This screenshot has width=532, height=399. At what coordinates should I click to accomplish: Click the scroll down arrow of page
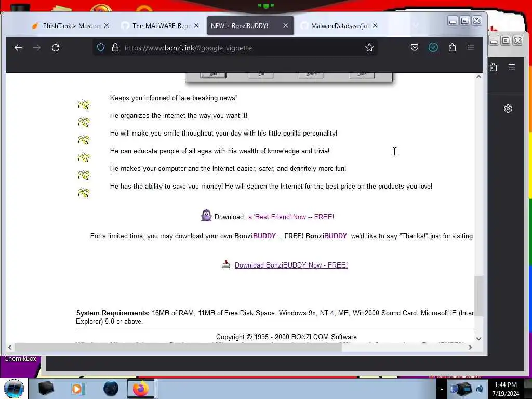click(x=478, y=338)
